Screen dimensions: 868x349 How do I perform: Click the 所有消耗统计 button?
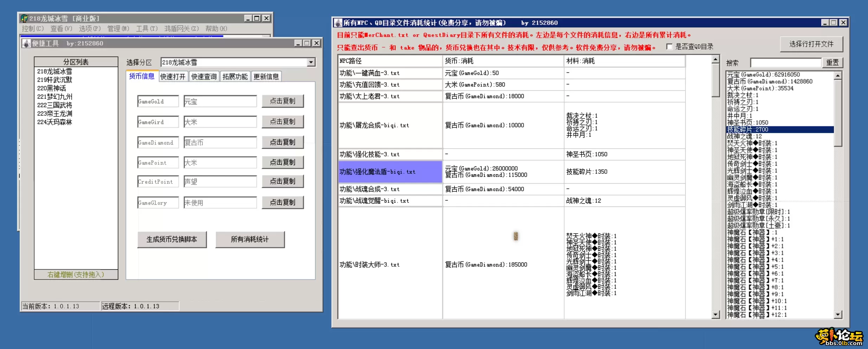click(x=250, y=240)
